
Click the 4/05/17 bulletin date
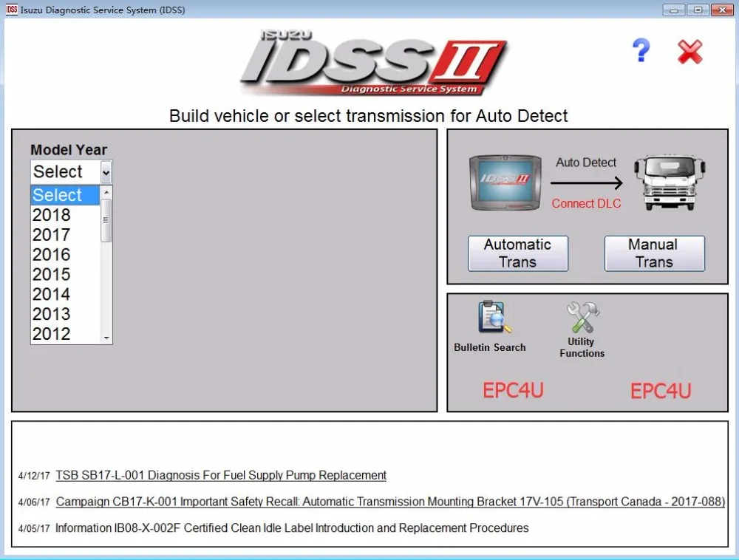point(34,528)
